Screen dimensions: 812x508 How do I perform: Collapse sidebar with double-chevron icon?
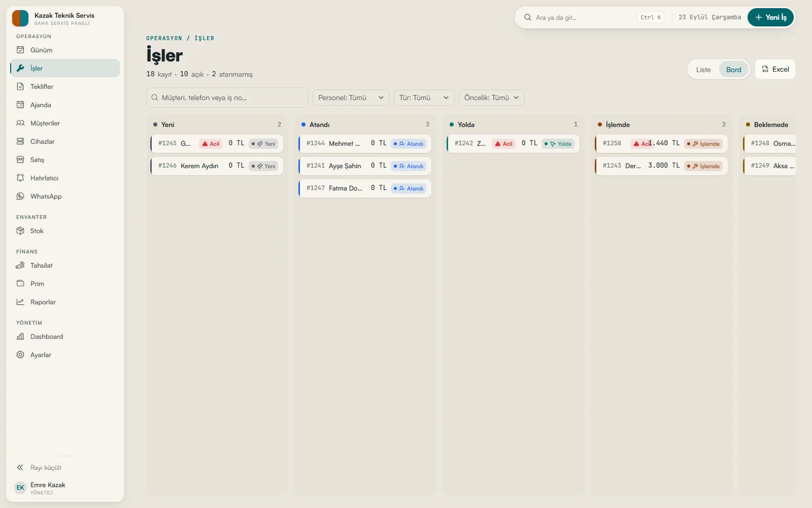click(x=20, y=467)
